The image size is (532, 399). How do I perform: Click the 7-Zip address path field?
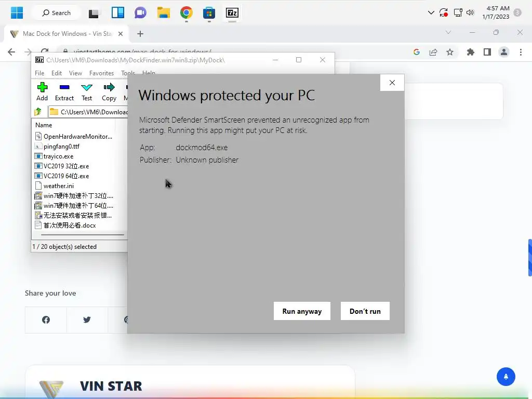(x=88, y=112)
